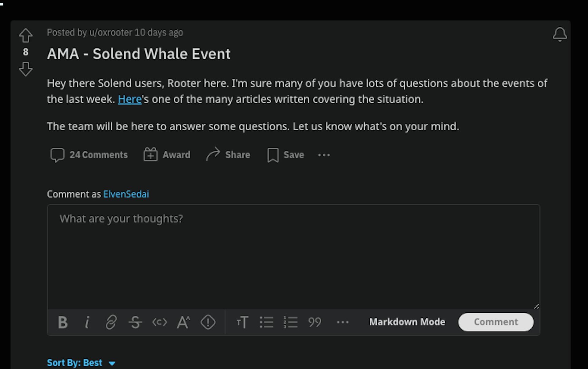
Task: Open ElvenSedai profile link
Action: [x=126, y=194]
